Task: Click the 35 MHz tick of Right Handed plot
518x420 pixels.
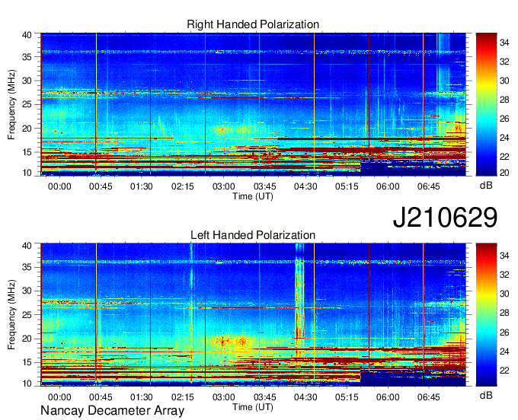Action: click(x=27, y=57)
